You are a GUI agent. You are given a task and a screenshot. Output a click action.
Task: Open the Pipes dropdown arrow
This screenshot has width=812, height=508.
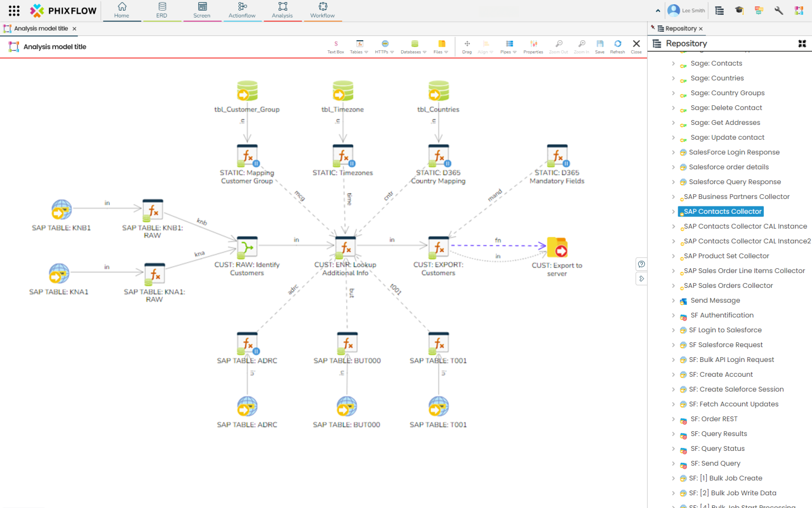click(x=514, y=51)
